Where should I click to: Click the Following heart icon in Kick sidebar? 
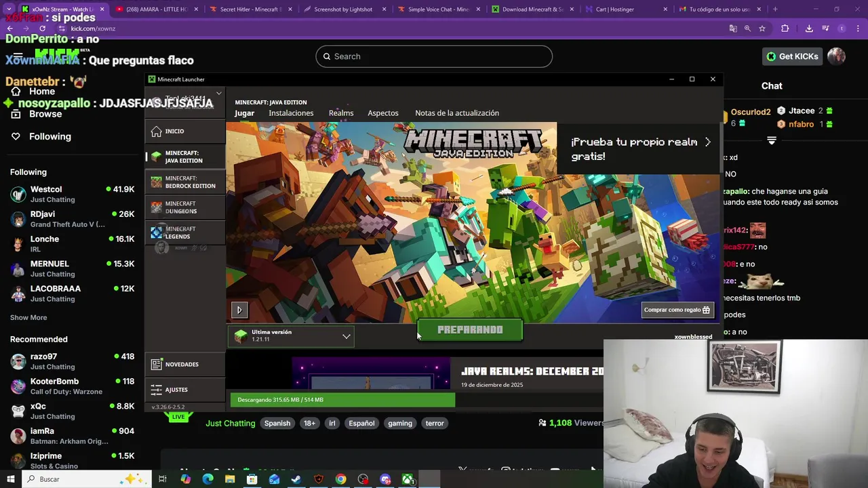[x=16, y=136]
